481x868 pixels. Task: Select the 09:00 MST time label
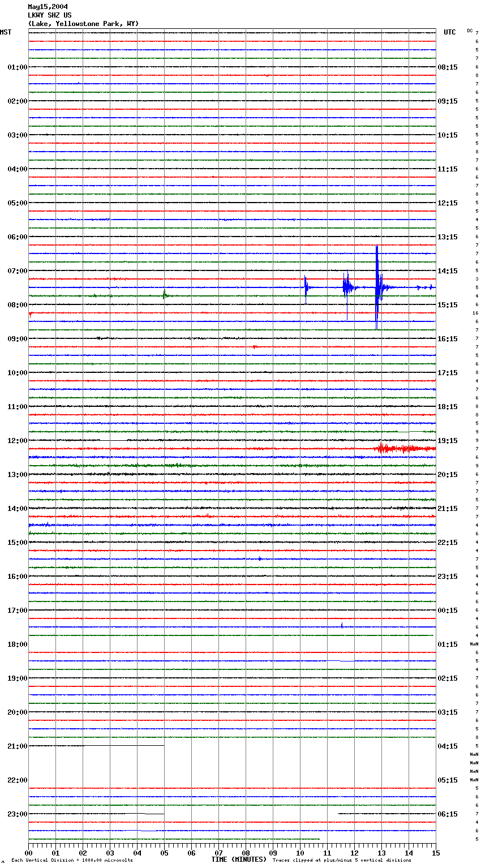18,339
